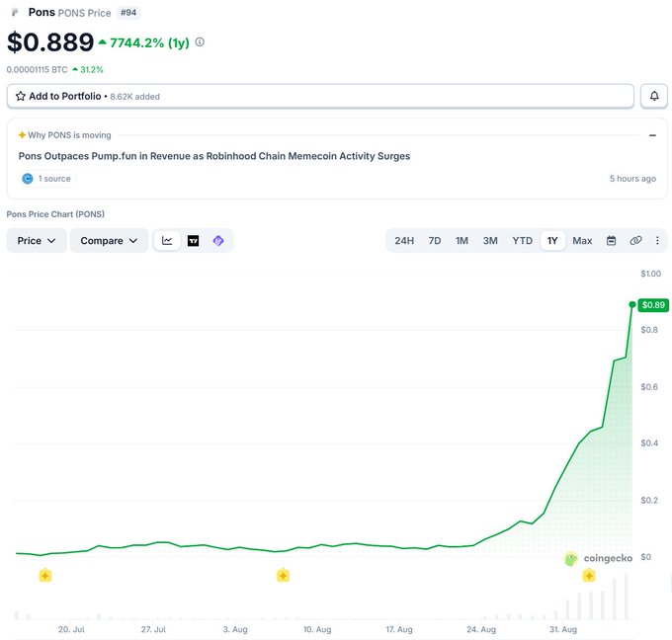Click the Pons coin logo icon
Screen dimensions: 672x640
(x=15, y=13)
